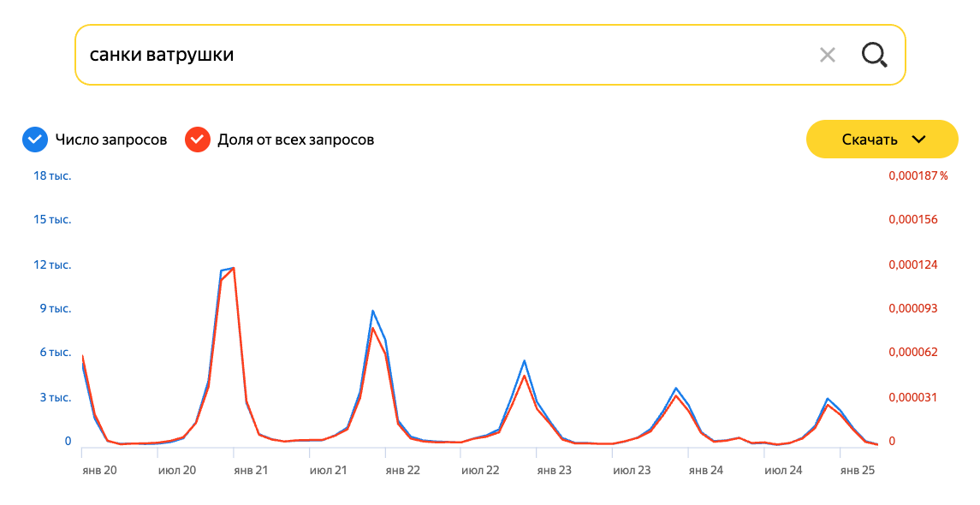Click the 'июл 24' timeline label
980x505 pixels.
point(783,470)
